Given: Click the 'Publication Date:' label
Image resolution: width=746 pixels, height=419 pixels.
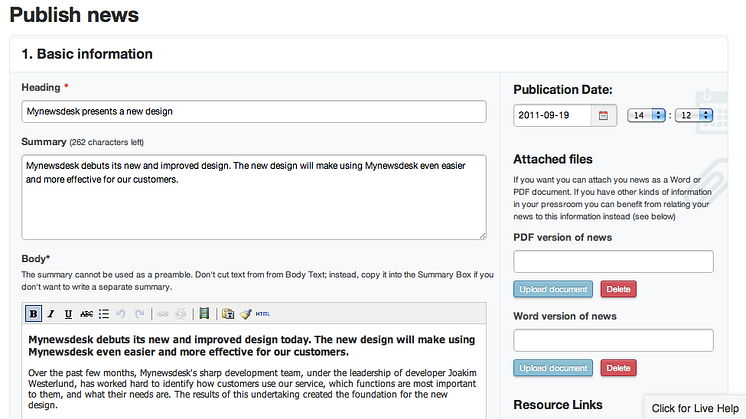Looking at the screenshot, I should coord(563,90).
